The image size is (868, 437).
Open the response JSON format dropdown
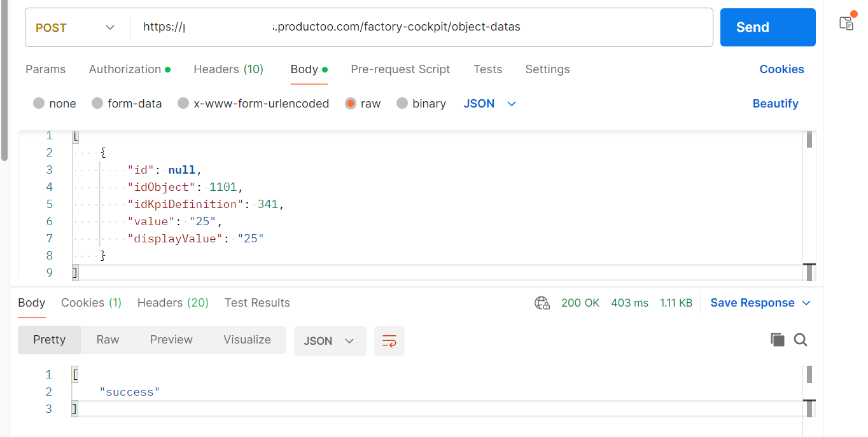330,341
